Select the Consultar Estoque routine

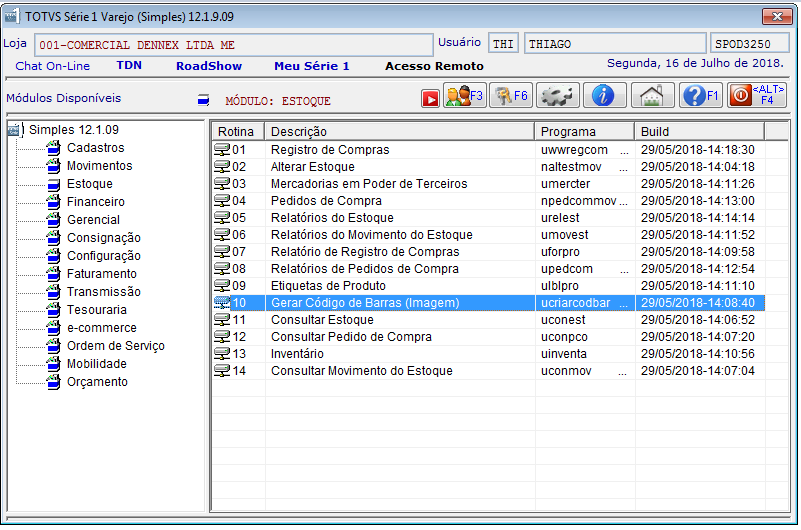(x=322, y=320)
